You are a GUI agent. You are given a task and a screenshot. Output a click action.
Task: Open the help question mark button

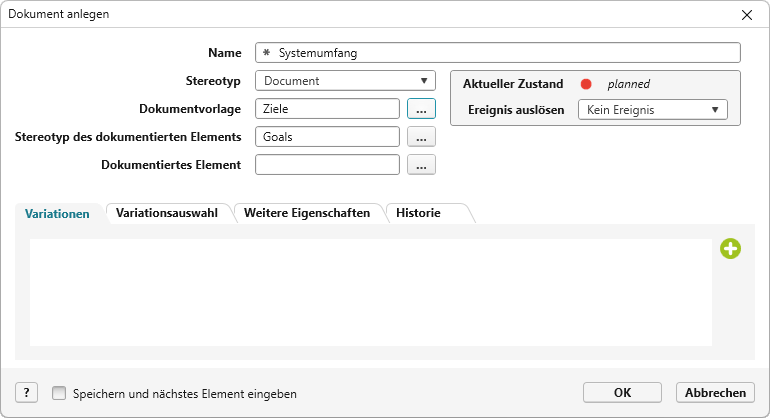[x=27, y=393]
